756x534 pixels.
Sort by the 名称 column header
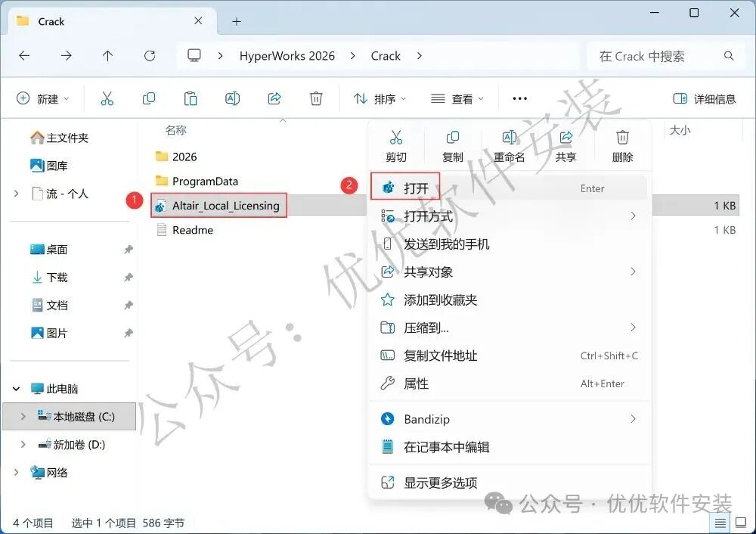[x=175, y=130]
